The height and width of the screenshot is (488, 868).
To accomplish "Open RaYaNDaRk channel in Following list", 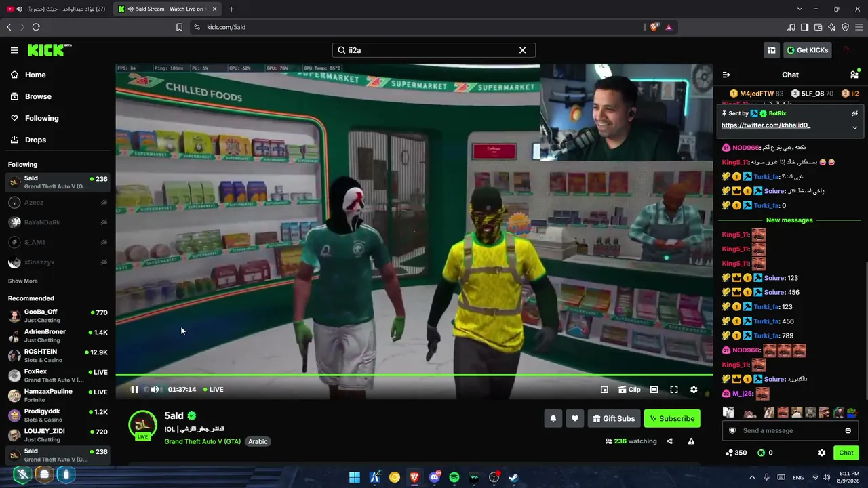I will pos(58,222).
